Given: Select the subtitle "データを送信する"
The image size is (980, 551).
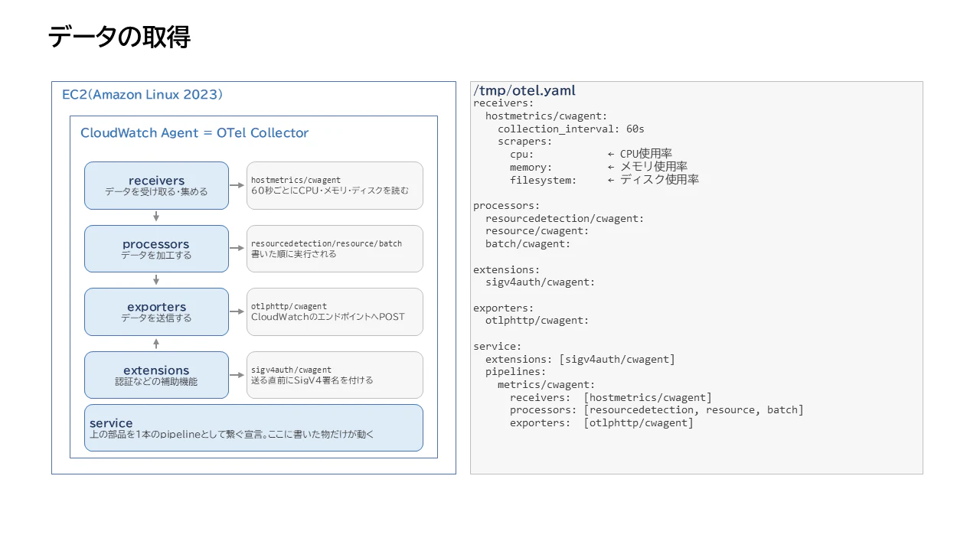Looking at the screenshot, I should [156, 318].
